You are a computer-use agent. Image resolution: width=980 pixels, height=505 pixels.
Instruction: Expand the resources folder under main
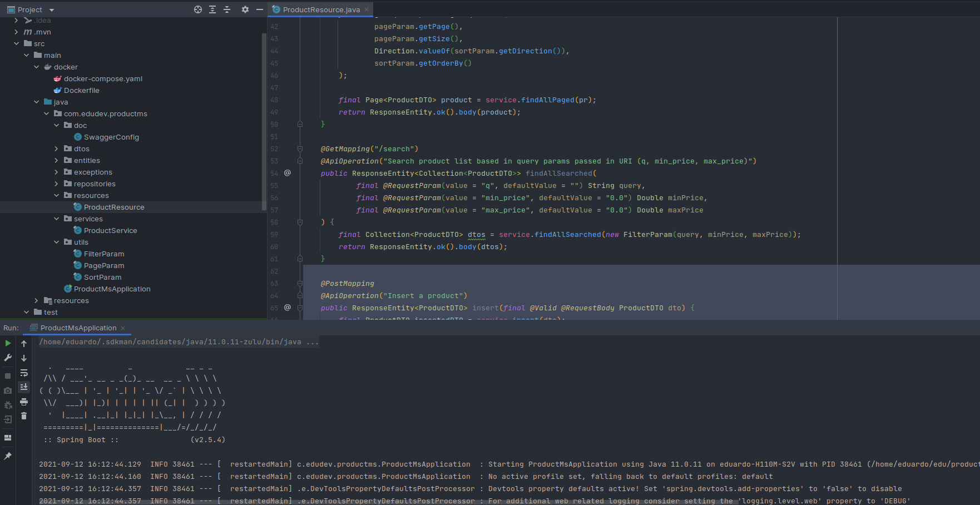tap(36, 300)
